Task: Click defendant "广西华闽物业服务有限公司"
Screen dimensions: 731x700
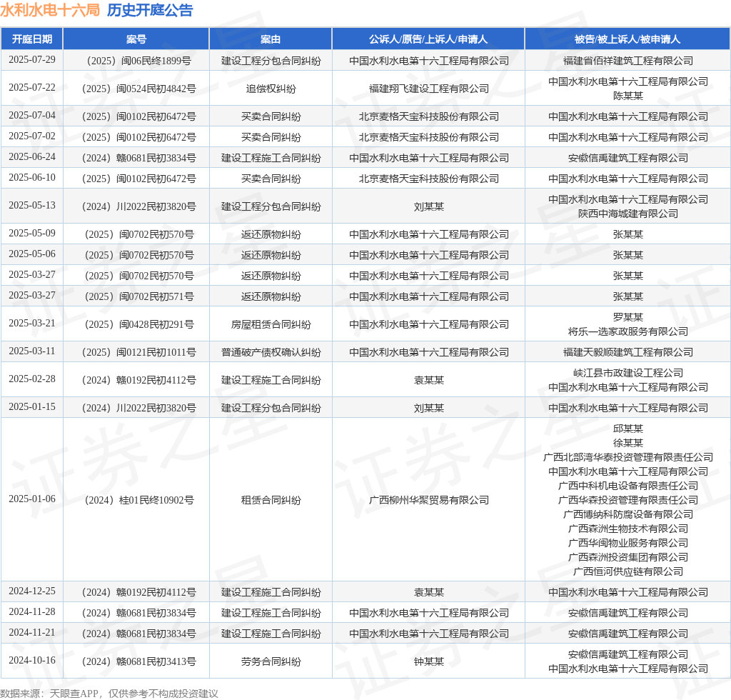Action: tap(628, 544)
